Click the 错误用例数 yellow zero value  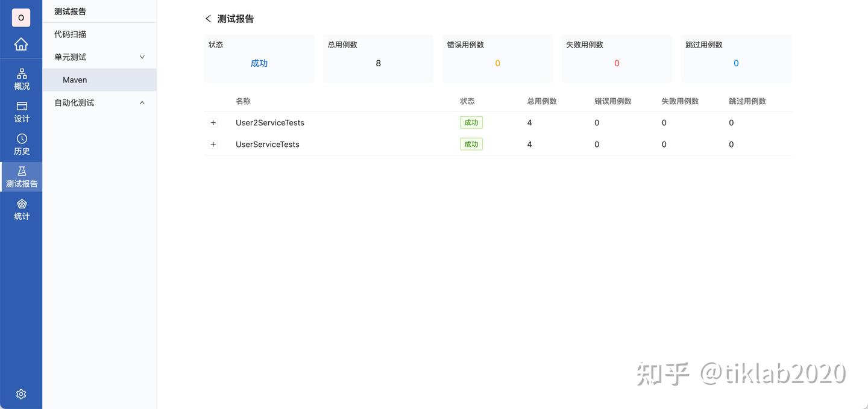click(497, 63)
